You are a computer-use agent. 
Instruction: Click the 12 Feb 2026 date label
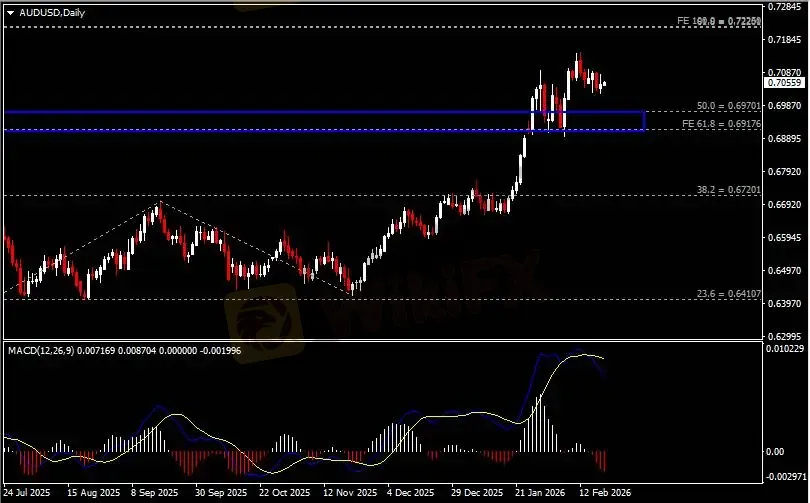[x=605, y=493]
